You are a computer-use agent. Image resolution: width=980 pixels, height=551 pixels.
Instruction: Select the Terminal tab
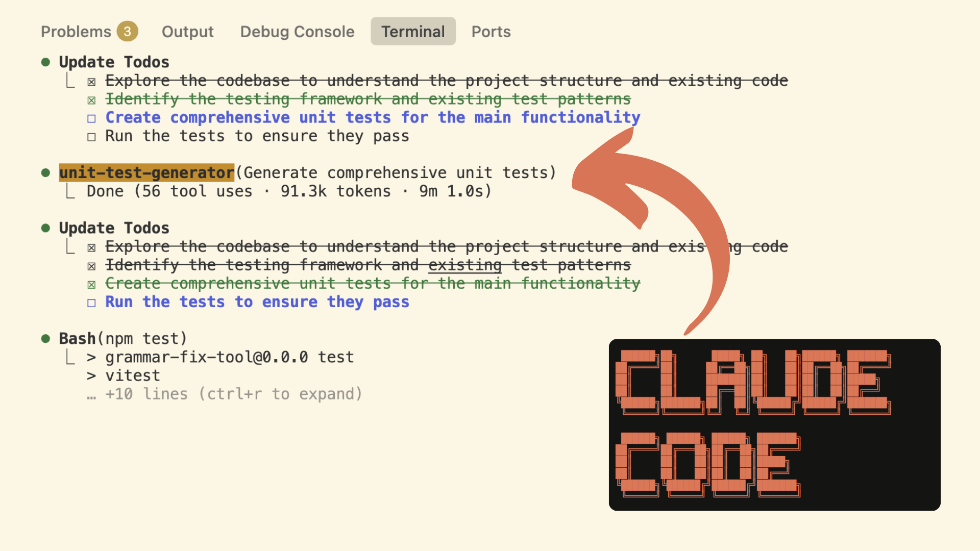click(413, 32)
